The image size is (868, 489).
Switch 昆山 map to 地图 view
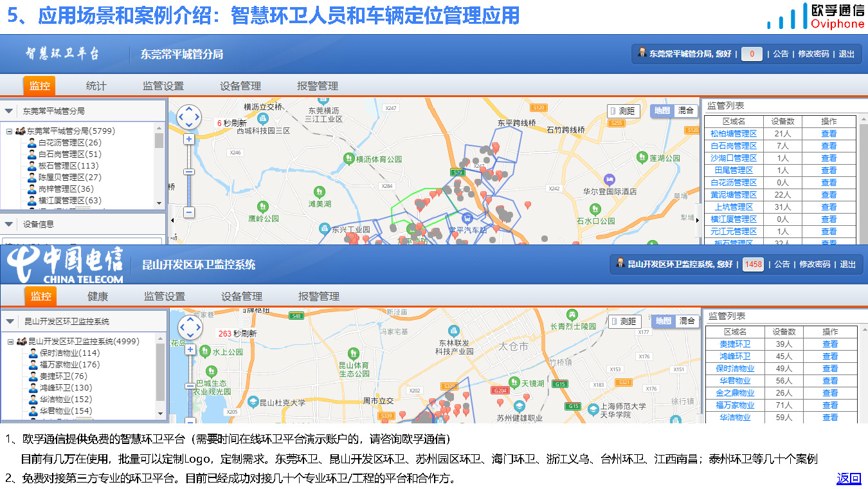pos(664,321)
